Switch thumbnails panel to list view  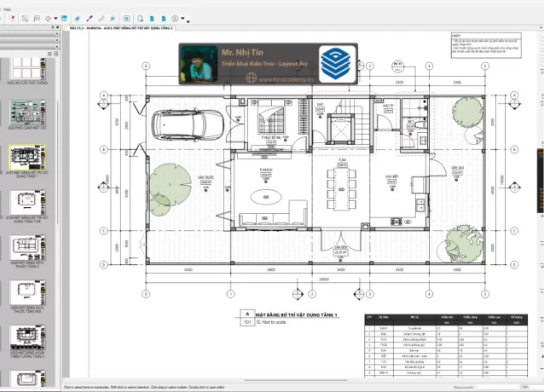pyautogui.click(x=49, y=54)
